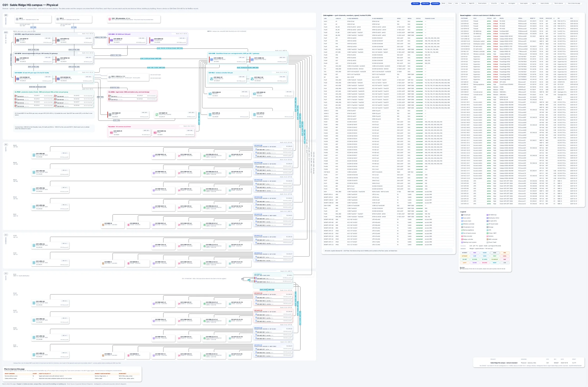Click the C01-BADGE-N badge controller icon
Image resolution: width=588 pixels, height=387 pixels.
(x=128, y=225)
